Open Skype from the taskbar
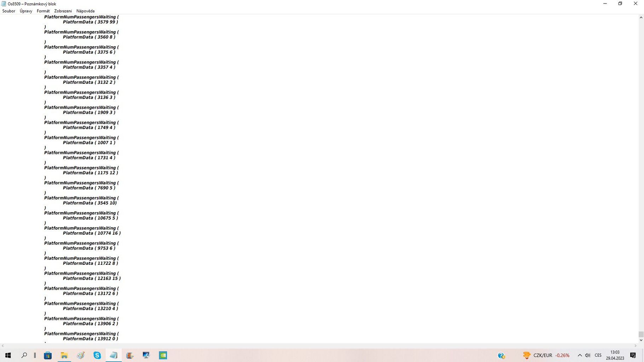The height and width of the screenshot is (362, 644). click(97, 355)
